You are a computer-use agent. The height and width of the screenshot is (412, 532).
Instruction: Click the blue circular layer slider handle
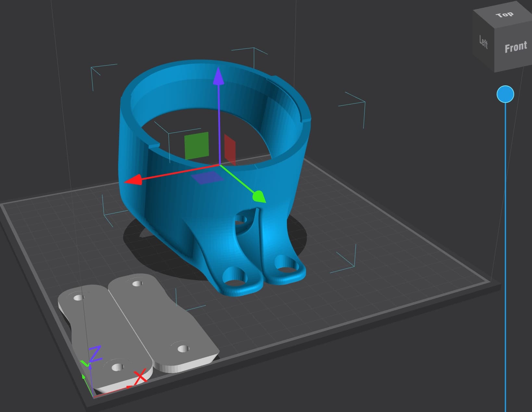(505, 94)
